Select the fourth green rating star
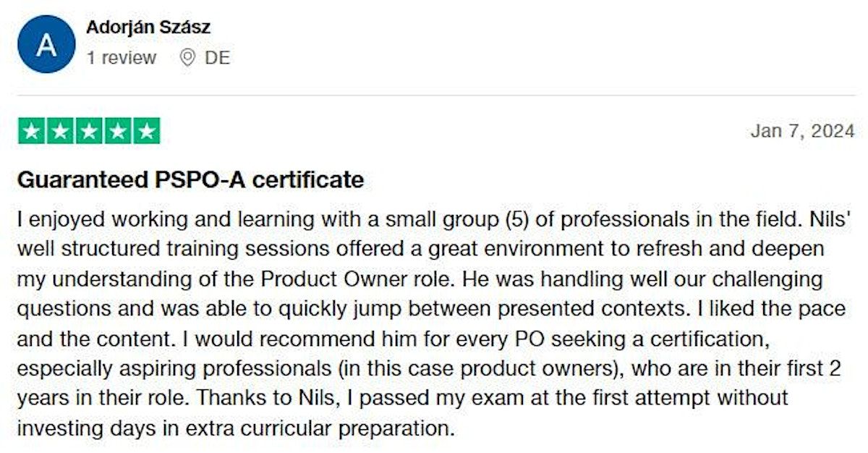The width and height of the screenshot is (868, 453). [118, 131]
